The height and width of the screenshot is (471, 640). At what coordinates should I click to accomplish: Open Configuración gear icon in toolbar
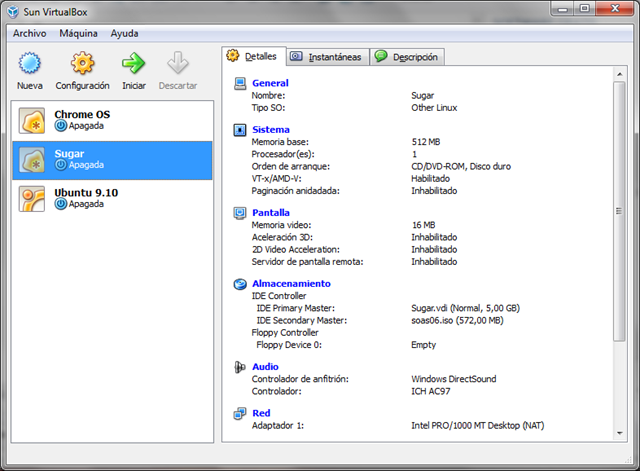point(82,63)
